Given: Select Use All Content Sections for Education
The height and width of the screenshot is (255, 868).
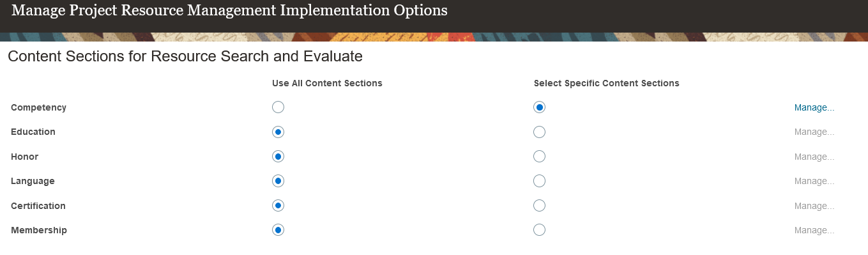Looking at the screenshot, I should (278, 132).
